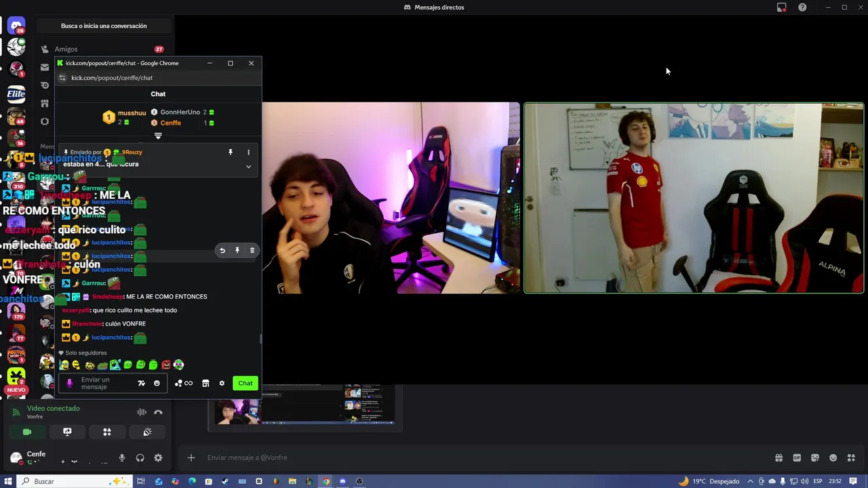Viewport: 868px width, 488px height.
Task: Open Windows notification center
Action: [853, 481]
